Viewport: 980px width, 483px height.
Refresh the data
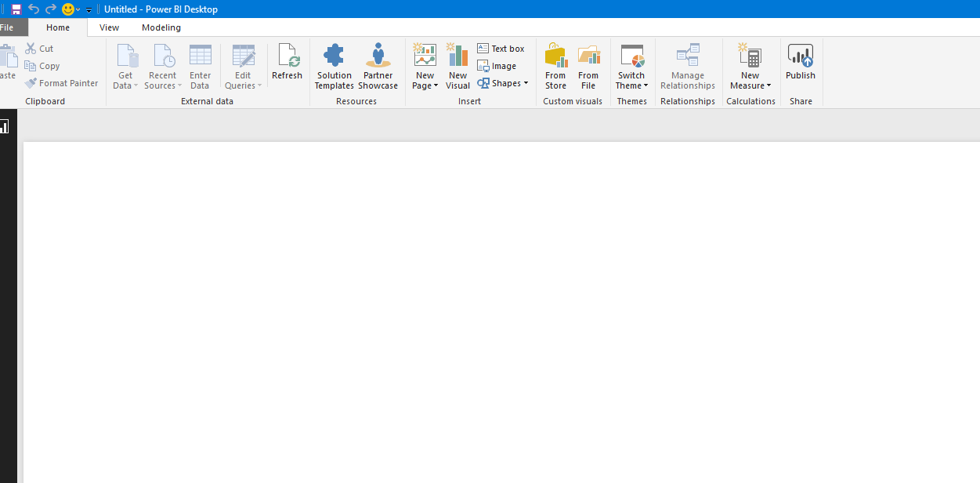(x=287, y=63)
